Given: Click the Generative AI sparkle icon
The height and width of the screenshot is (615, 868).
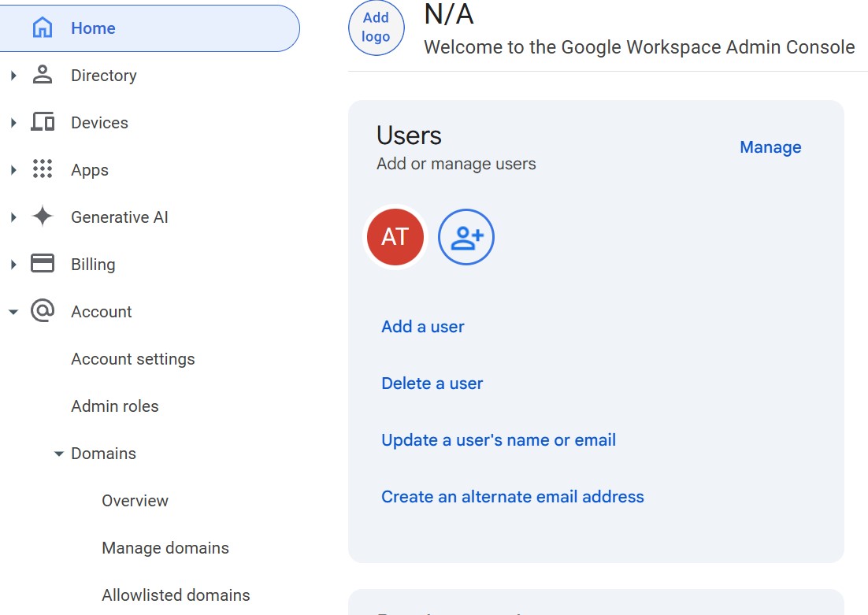Looking at the screenshot, I should coord(42,217).
